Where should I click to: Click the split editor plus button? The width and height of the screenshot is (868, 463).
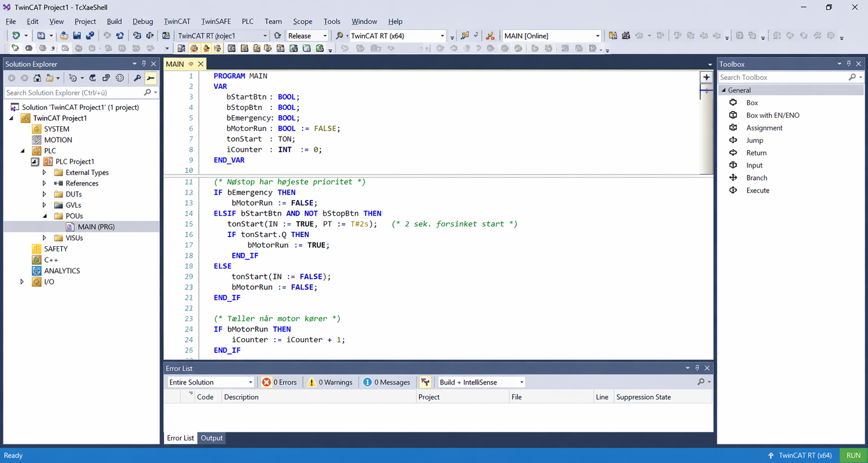click(706, 77)
